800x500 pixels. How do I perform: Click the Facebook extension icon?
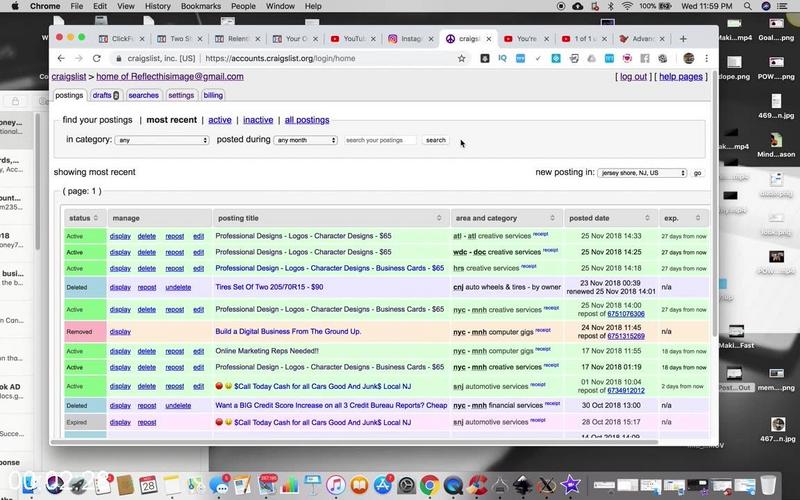[645, 59]
